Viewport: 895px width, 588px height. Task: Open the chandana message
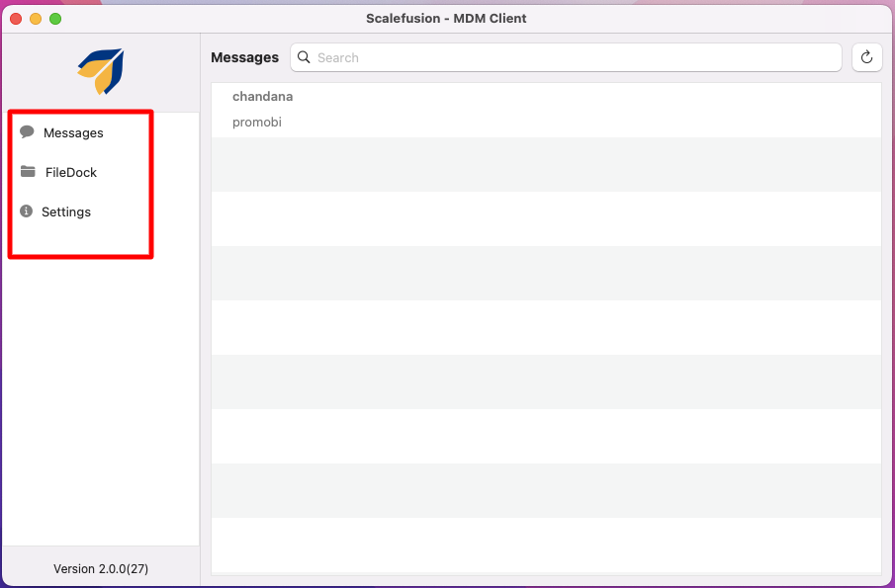click(x=546, y=110)
